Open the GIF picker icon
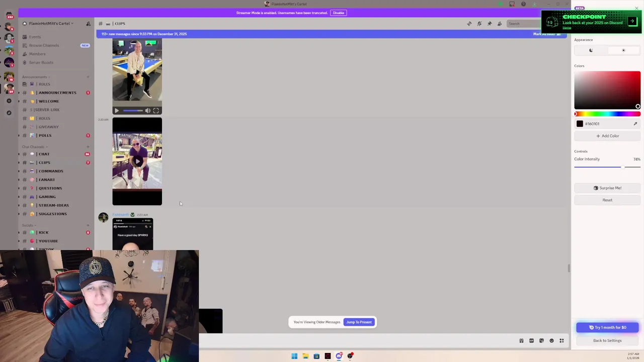Image resolution: width=644 pixels, height=362 pixels. 531,341
